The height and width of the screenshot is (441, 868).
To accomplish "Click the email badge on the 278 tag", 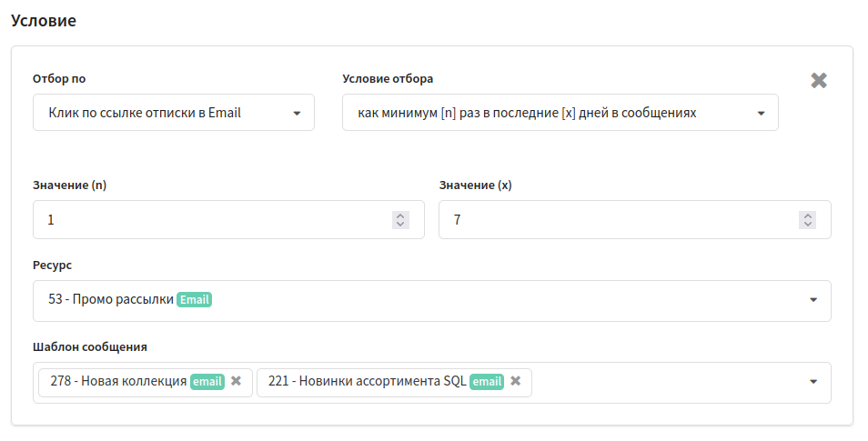I will pos(207,382).
